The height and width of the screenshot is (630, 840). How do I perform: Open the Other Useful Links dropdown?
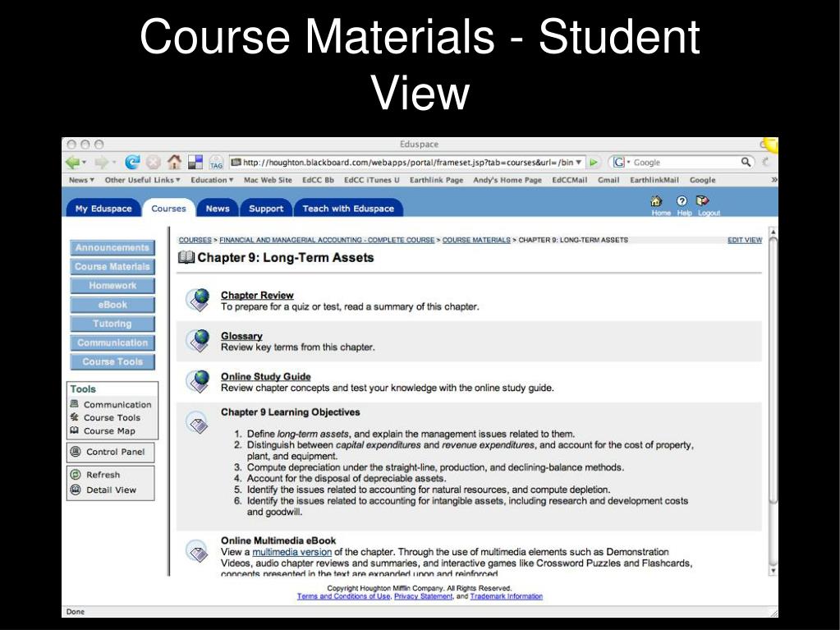(x=143, y=180)
